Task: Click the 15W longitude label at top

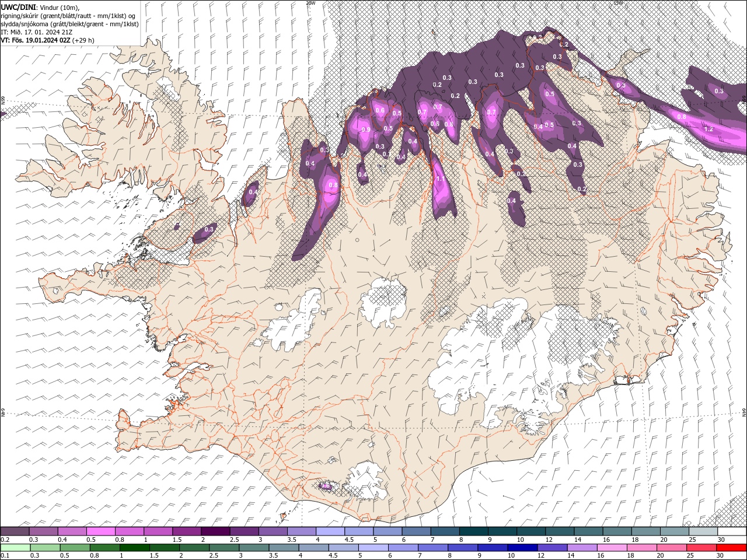Action: point(617,3)
